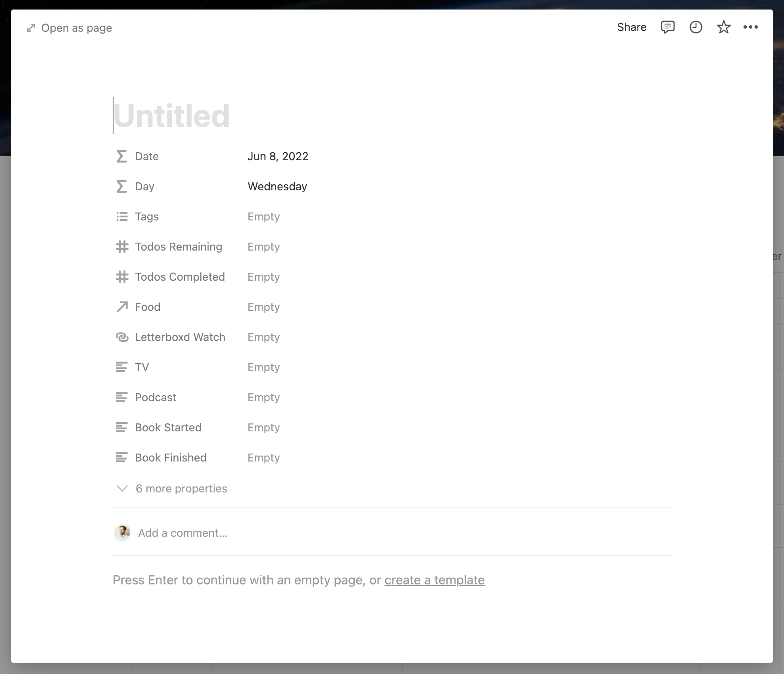Click the create a template link
Image resolution: width=784 pixels, height=674 pixels.
tap(434, 579)
